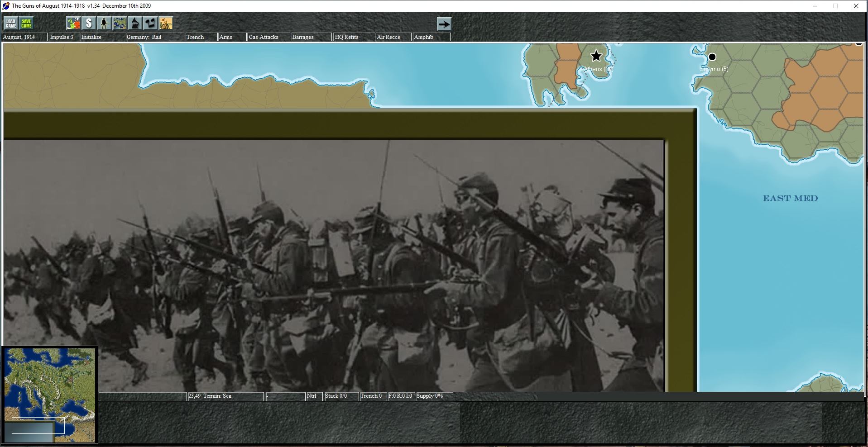Click the "August, 1914" date field

(24, 37)
